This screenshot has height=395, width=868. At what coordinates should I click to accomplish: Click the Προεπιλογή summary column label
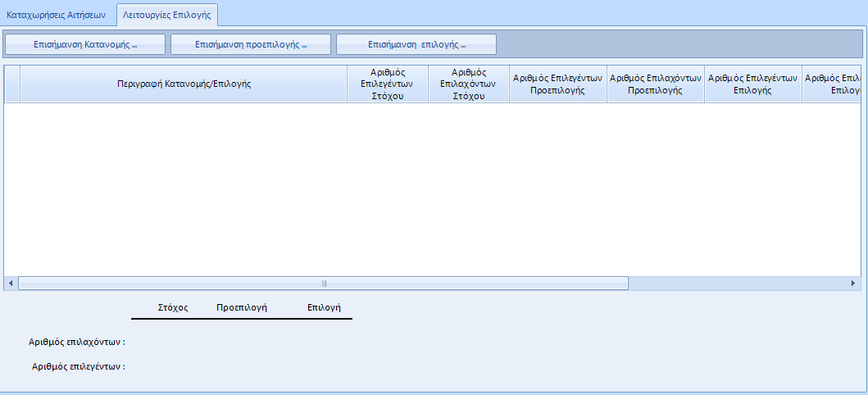click(x=243, y=307)
